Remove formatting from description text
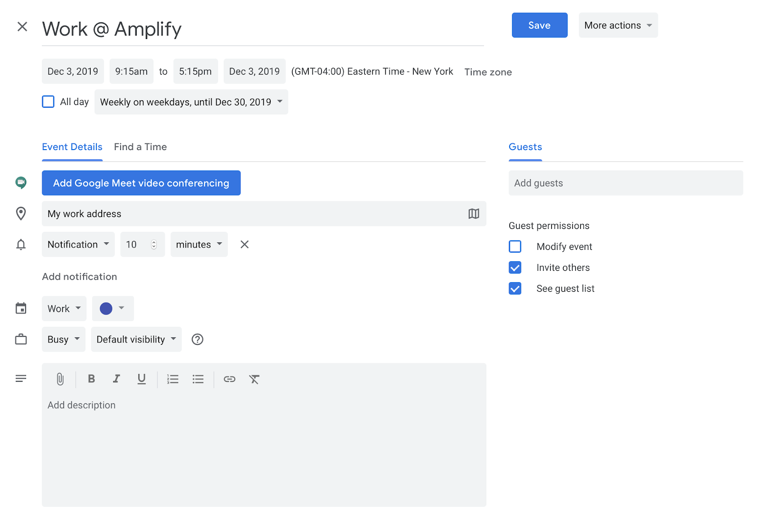This screenshot has height=532, width=760. pyautogui.click(x=254, y=379)
